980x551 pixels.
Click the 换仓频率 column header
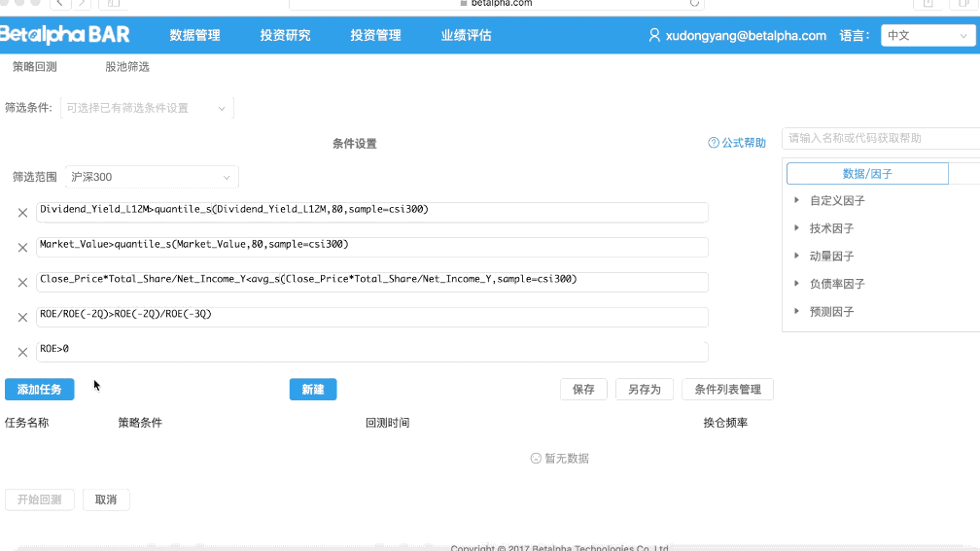pyautogui.click(x=725, y=423)
